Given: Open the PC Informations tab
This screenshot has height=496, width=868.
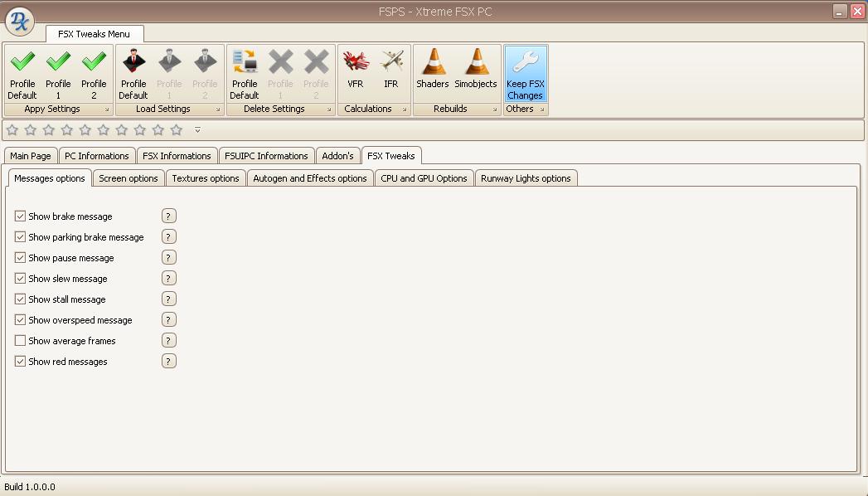Looking at the screenshot, I should click(x=97, y=156).
